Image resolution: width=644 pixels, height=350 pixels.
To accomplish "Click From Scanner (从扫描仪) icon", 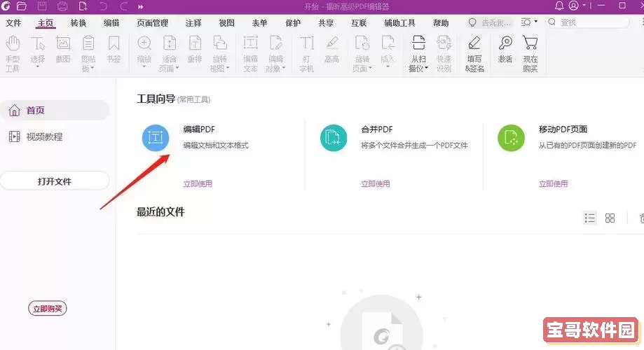I will click(x=418, y=43).
